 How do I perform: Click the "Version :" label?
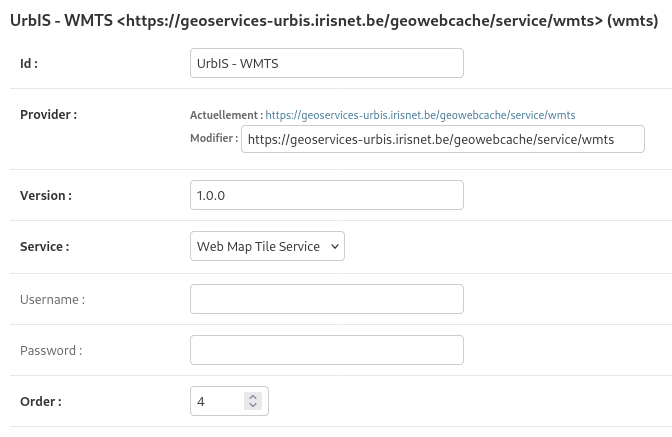coord(46,195)
